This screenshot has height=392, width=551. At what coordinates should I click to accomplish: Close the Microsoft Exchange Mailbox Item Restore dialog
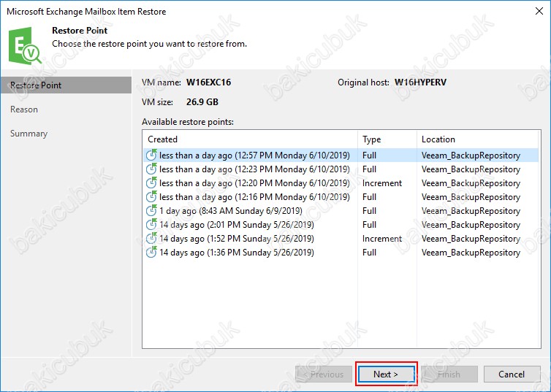[x=539, y=11]
